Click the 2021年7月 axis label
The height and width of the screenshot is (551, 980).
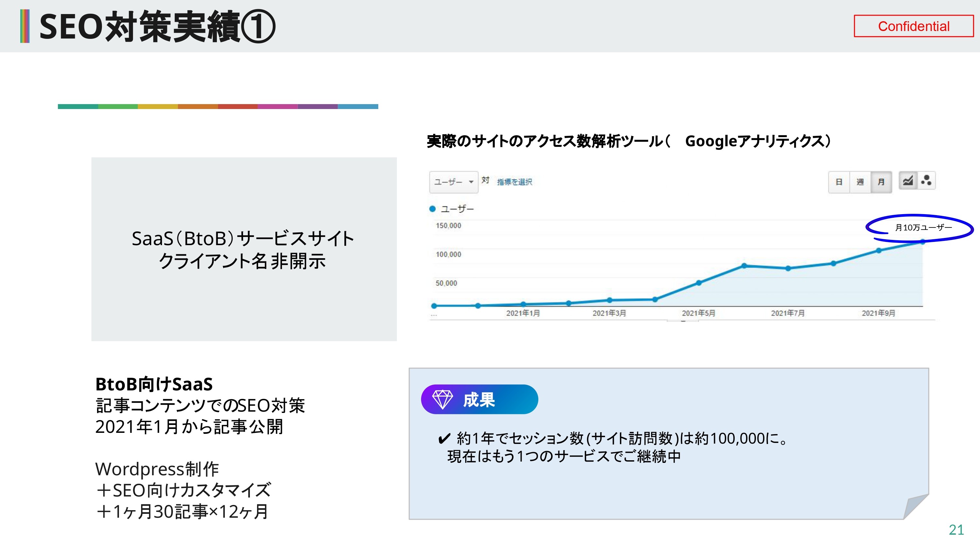(788, 313)
